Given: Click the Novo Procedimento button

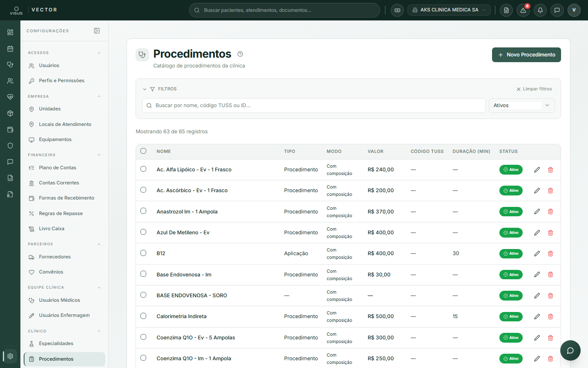Looking at the screenshot, I should coord(526,55).
